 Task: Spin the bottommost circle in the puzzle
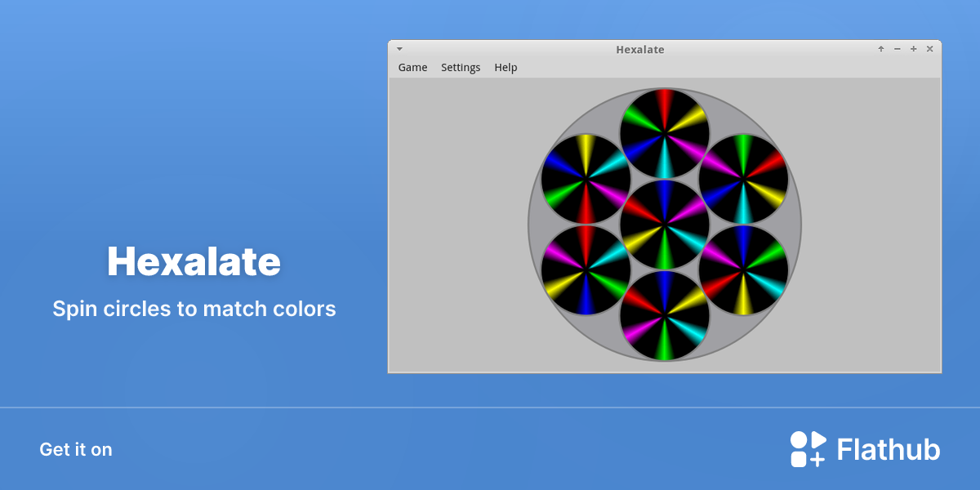click(665, 316)
